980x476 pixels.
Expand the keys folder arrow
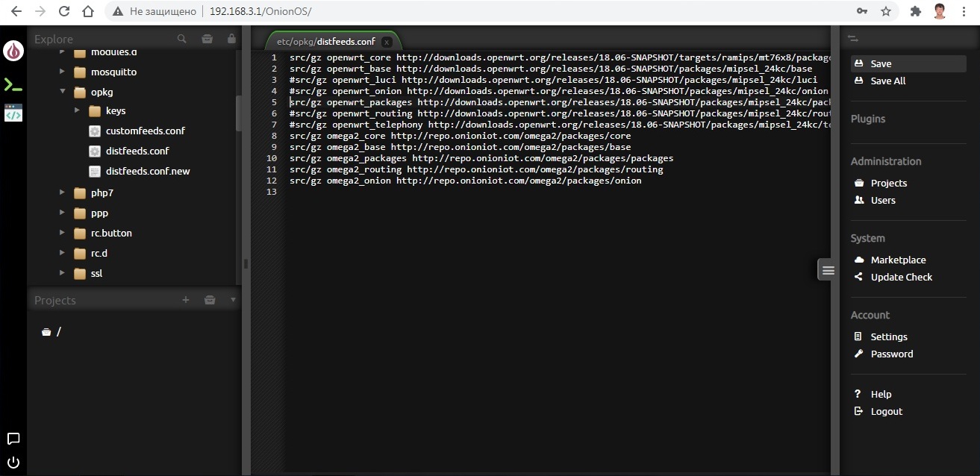[77, 110]
